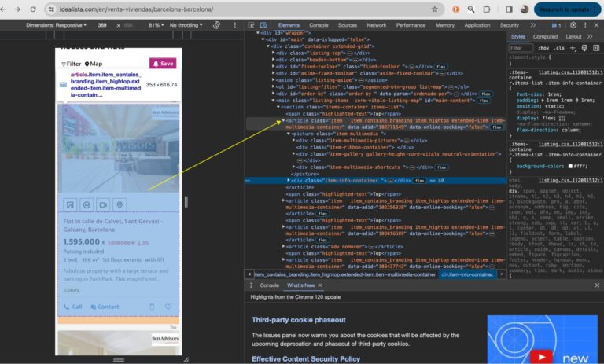
Task: Click the YouTube video thumbnail in What's New
Action: pyautogui.click(x=542, y=340)
